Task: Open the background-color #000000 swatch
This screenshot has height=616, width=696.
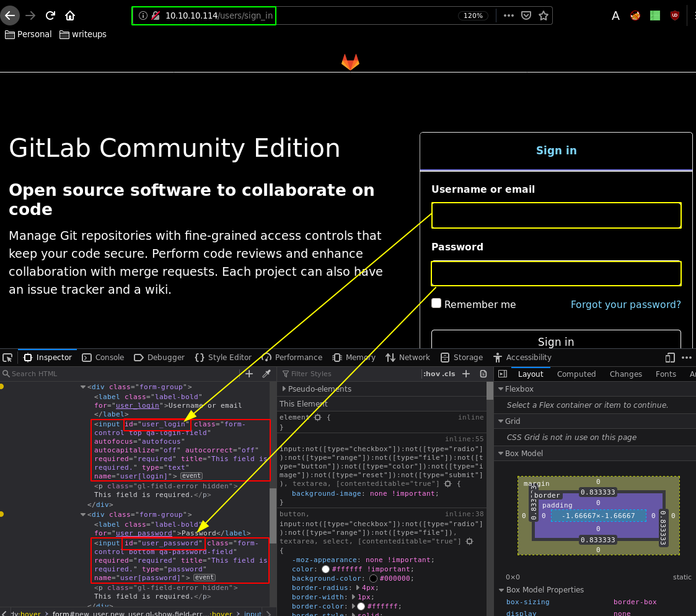Action: click(373, 578)
